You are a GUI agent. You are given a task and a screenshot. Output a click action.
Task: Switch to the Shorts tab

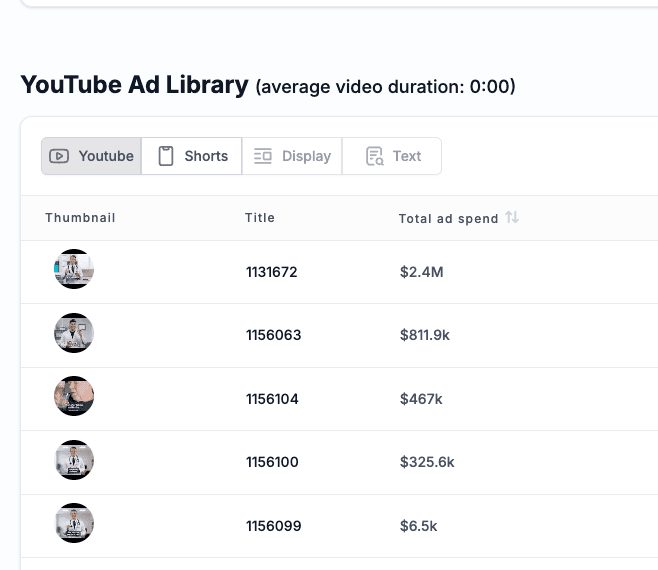[192, 156]
